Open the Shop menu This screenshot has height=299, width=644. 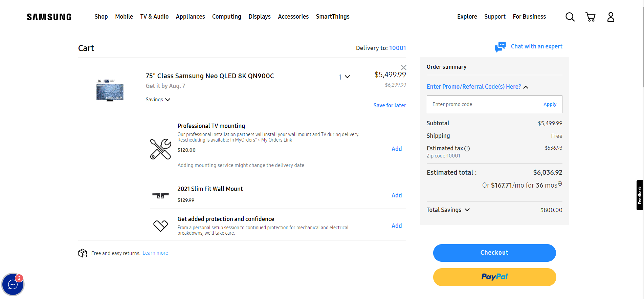pyautogui.click(x=101, y=17)
